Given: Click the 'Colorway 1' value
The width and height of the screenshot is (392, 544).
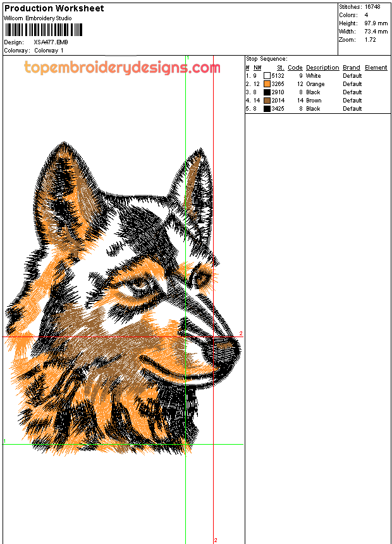Looking at the screenshot, I should [49, 51].
